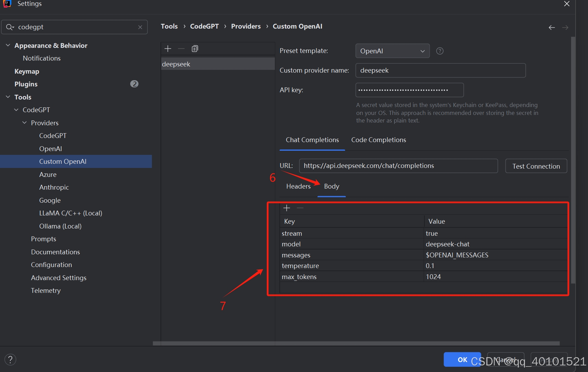Focus the settings search field
The image size is (588, 372).
click(74, 27)
